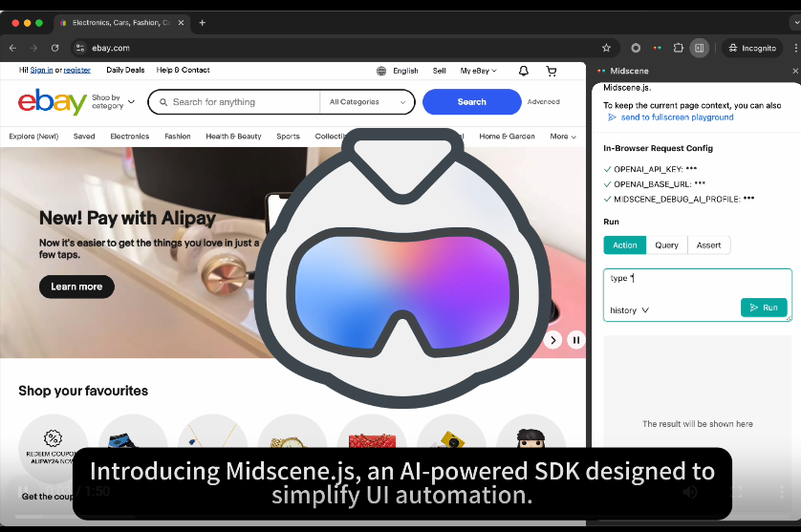Click the eBay logo
The image size is (801, 532).
53,101
